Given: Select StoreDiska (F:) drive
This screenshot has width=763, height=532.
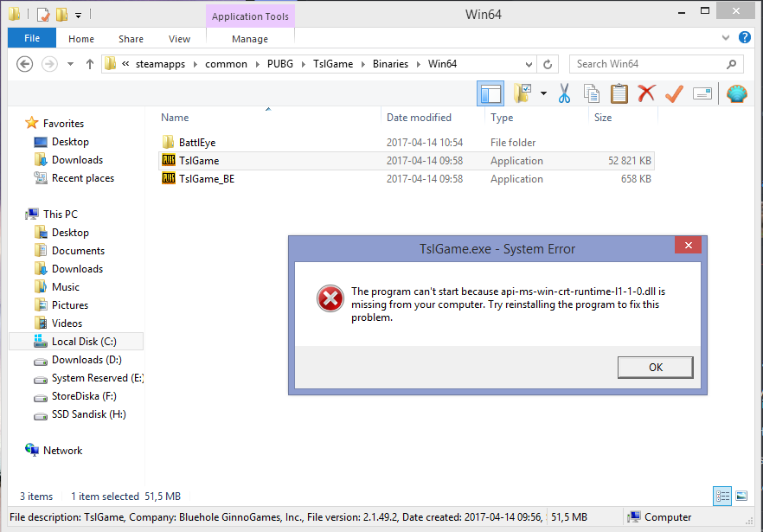Looking at the screenshot, I should click(84, 396).
